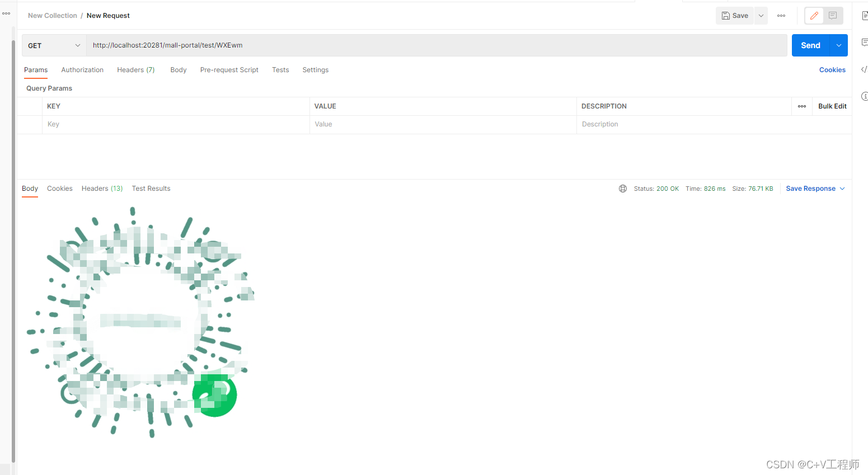Click the network globe icon
The width and height of the screenshot is (868, 475).
[x=623, y=189]
